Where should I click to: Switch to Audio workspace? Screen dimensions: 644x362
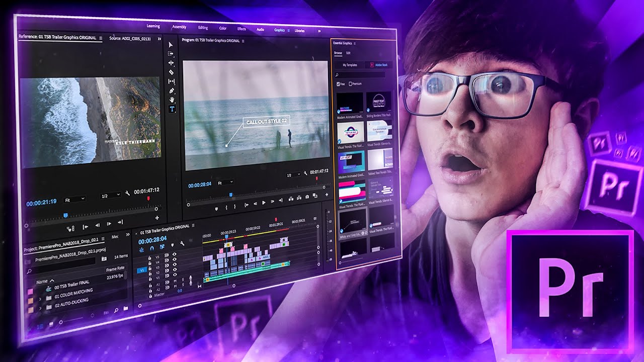point(260,30)
